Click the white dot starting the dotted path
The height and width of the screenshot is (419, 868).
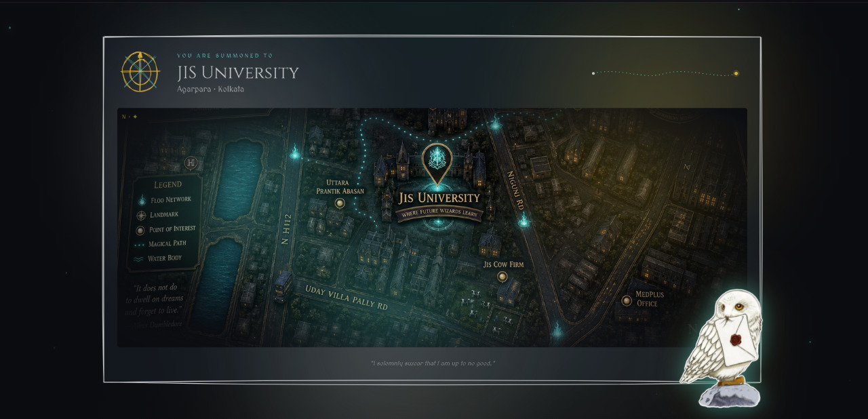pyautogui.click(x=593, y=73)
